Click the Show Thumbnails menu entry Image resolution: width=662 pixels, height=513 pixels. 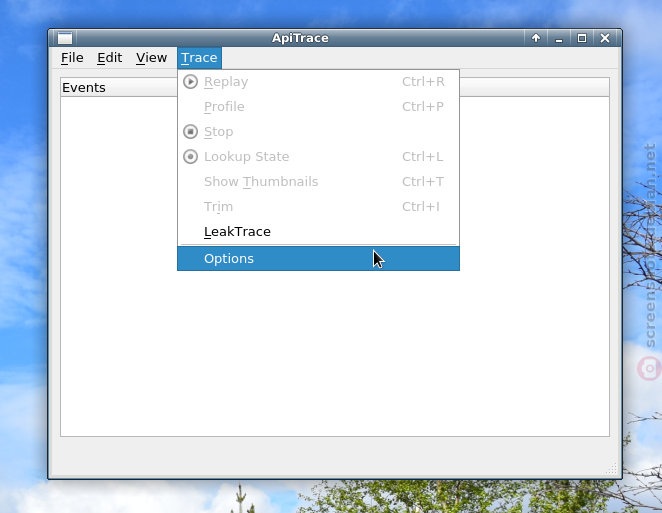[318, 182]
